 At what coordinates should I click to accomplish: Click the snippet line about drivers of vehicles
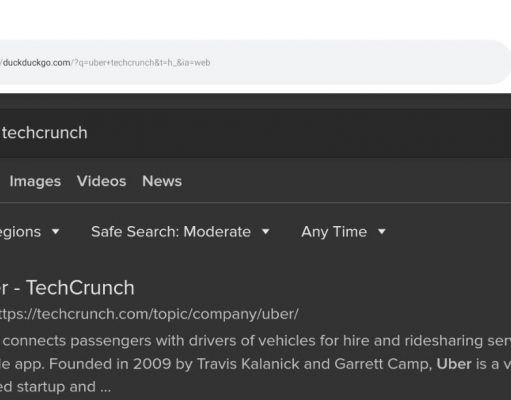[x=255, y=341]
